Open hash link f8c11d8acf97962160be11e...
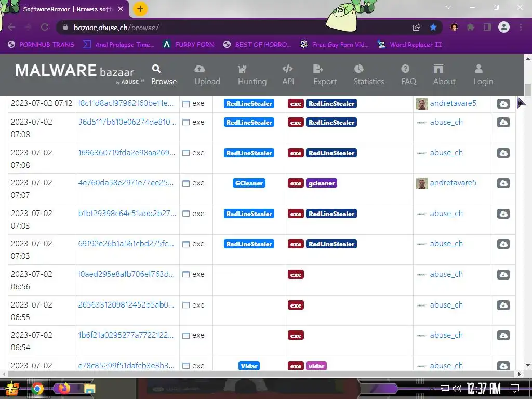This screenshot has width=532, height=399. tap(126, 103)
